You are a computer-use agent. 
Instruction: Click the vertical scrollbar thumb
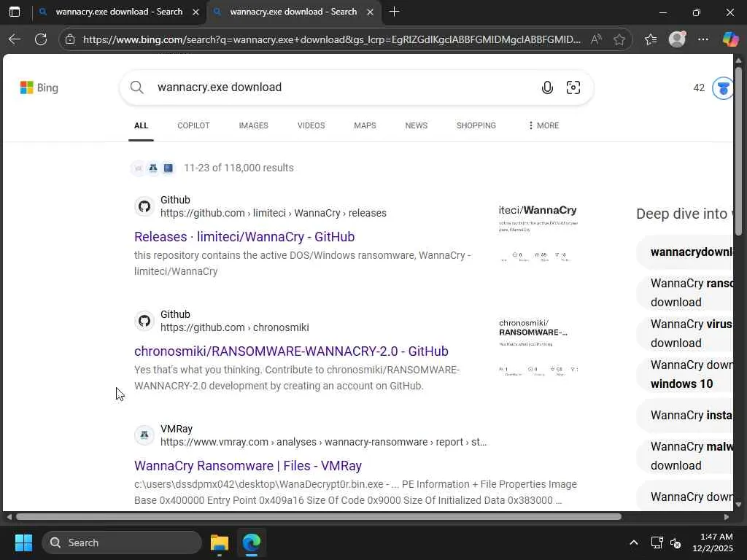[738, 151]
